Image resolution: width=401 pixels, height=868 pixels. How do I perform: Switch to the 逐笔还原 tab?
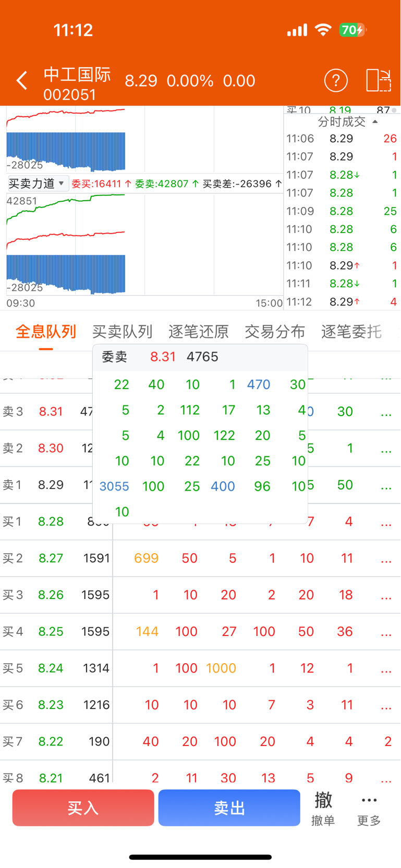coord(199,332)
